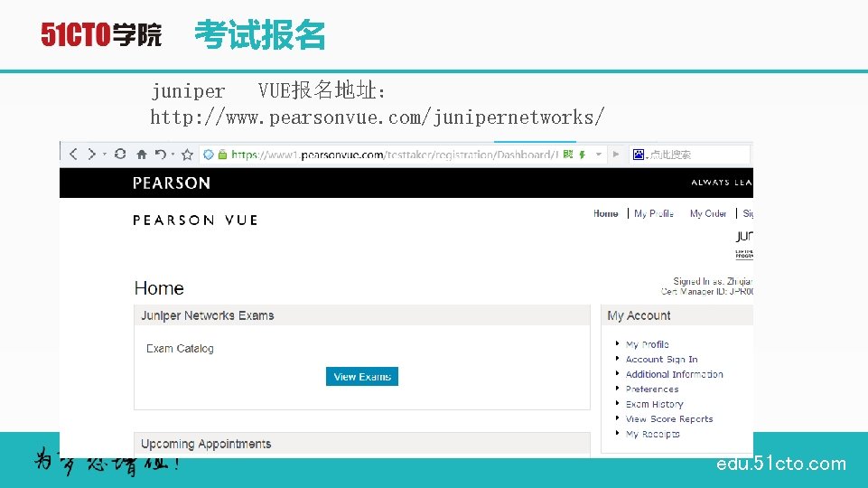This screenshot has width=868, height=488.
Task: Open the forward history dropdown arrow
Action: [x=104, y=155]
